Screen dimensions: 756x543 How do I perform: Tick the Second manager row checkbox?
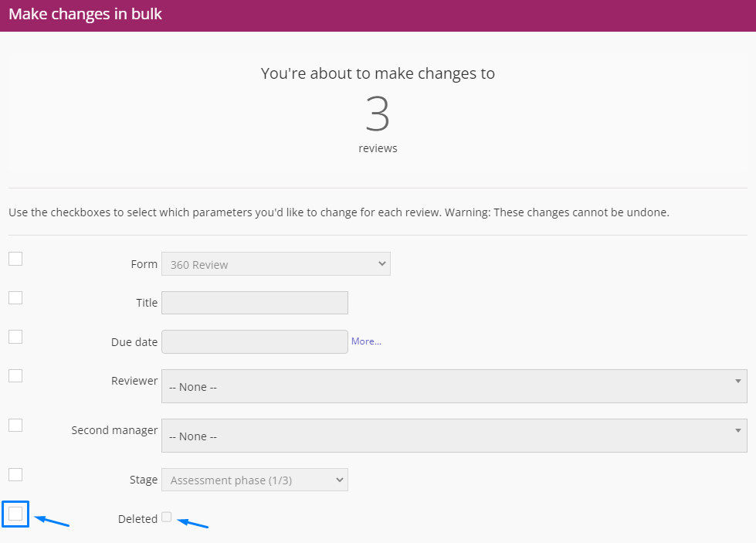click(x=15, y=426)
